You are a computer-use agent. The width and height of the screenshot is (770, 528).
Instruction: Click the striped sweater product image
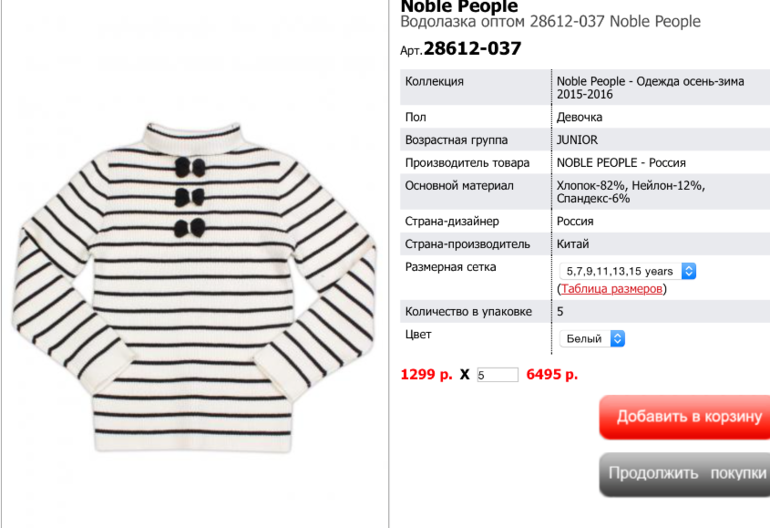click(x=194, y=287)
